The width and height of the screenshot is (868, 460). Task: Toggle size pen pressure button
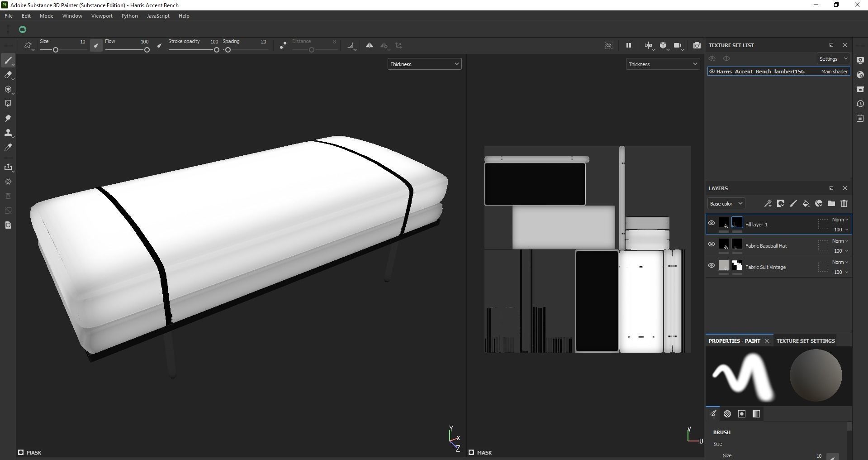(x=96, y=45)
